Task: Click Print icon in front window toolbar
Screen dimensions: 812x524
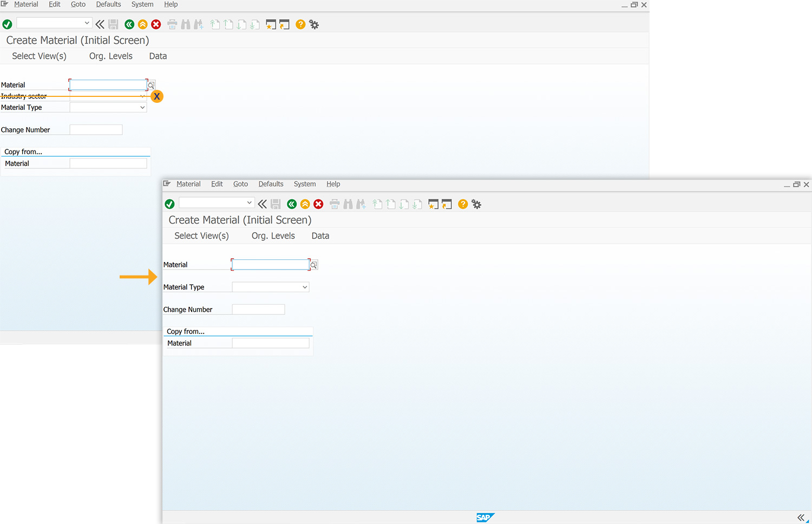Action: pyautogui.click(x=335, y=204)
